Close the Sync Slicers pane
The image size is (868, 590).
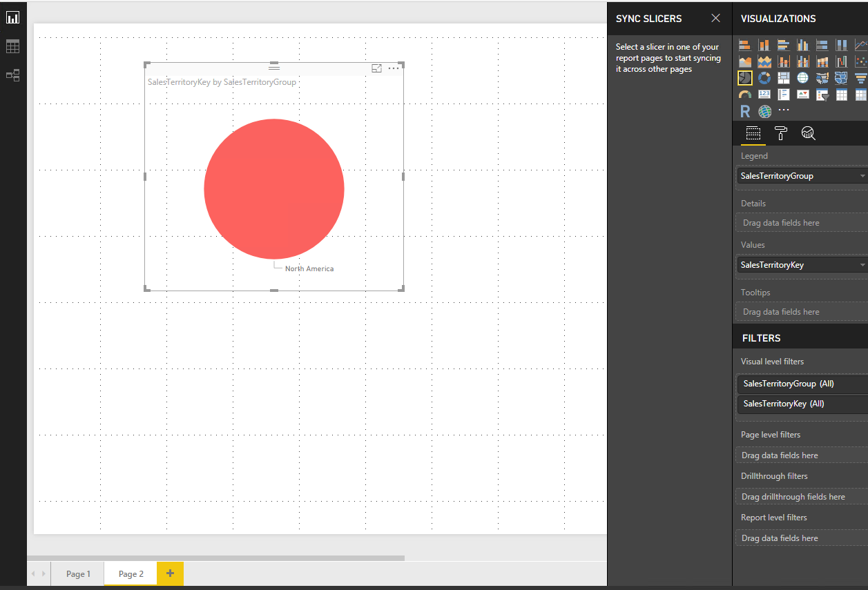(715, 18)
